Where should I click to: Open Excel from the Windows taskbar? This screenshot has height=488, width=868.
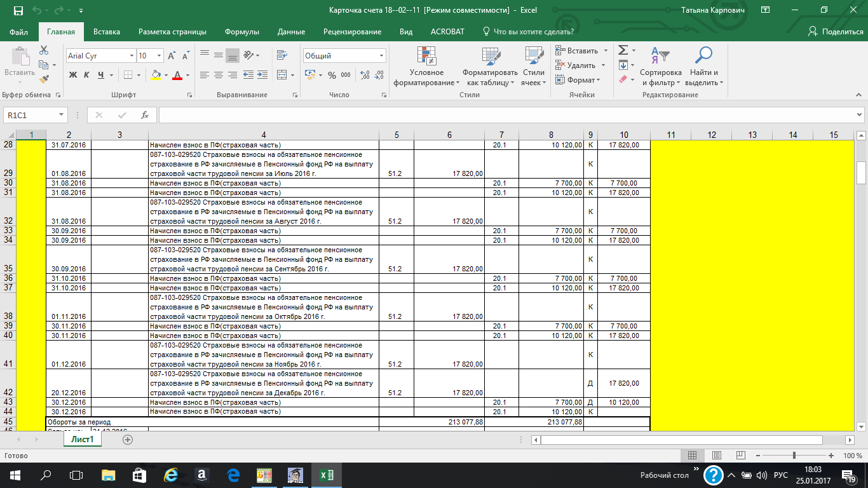pyautogui.click(x=326, y=475)
